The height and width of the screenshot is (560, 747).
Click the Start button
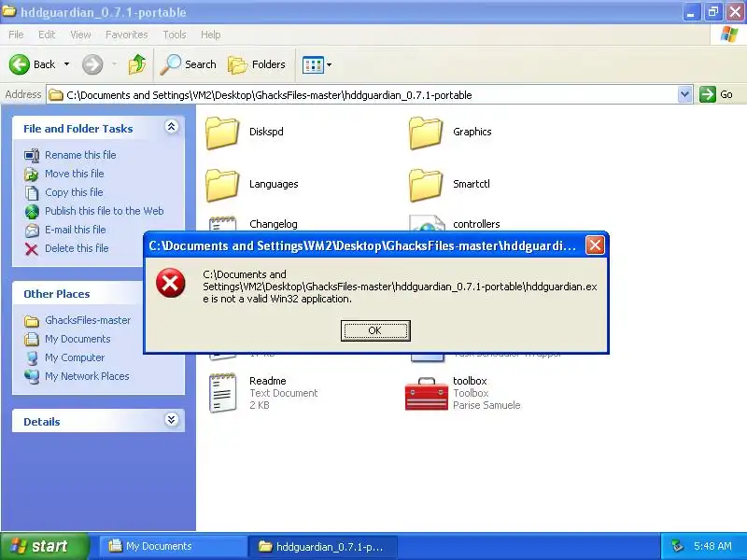pos(45,546)
